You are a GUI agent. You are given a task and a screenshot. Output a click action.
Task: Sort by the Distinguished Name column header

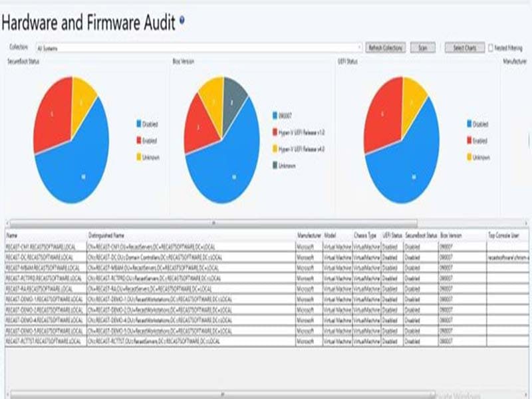(192, 235)
